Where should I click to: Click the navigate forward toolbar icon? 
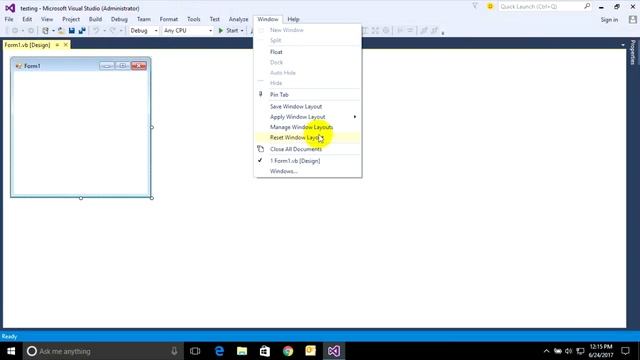click(x=31, y=31)
